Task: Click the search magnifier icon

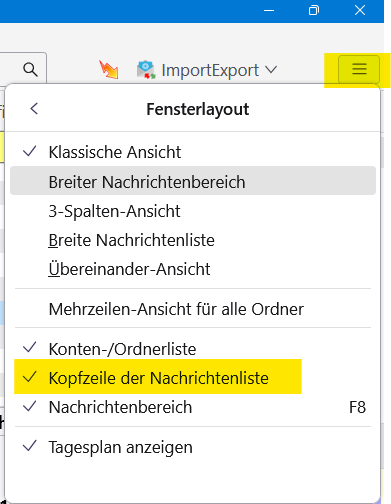Action: (30, 70)
